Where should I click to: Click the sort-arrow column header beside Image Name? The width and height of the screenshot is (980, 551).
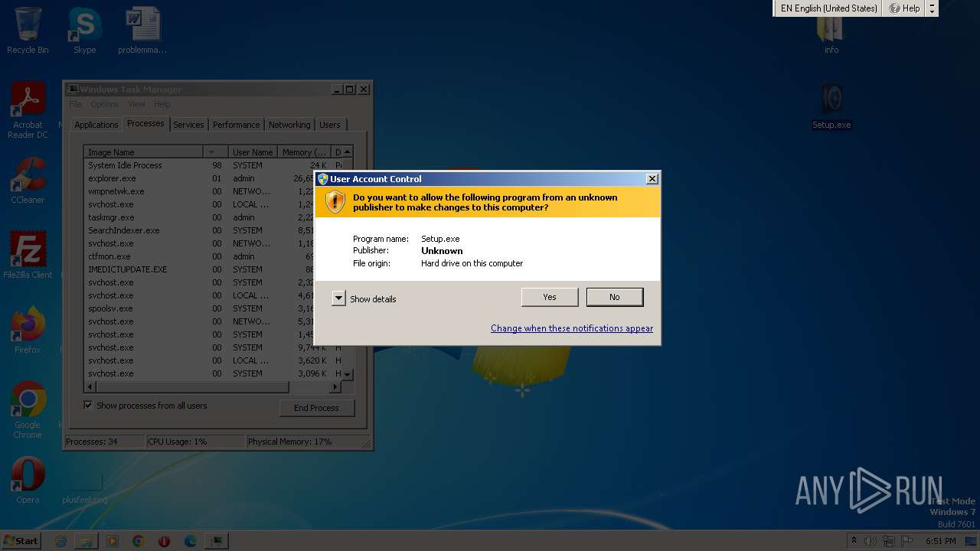point(216,152)
